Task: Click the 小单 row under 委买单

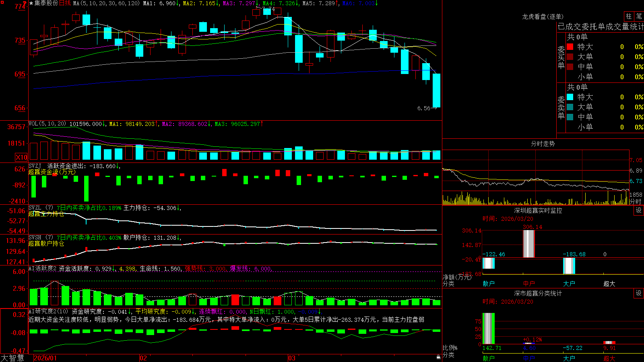Action: coord(605,77)
